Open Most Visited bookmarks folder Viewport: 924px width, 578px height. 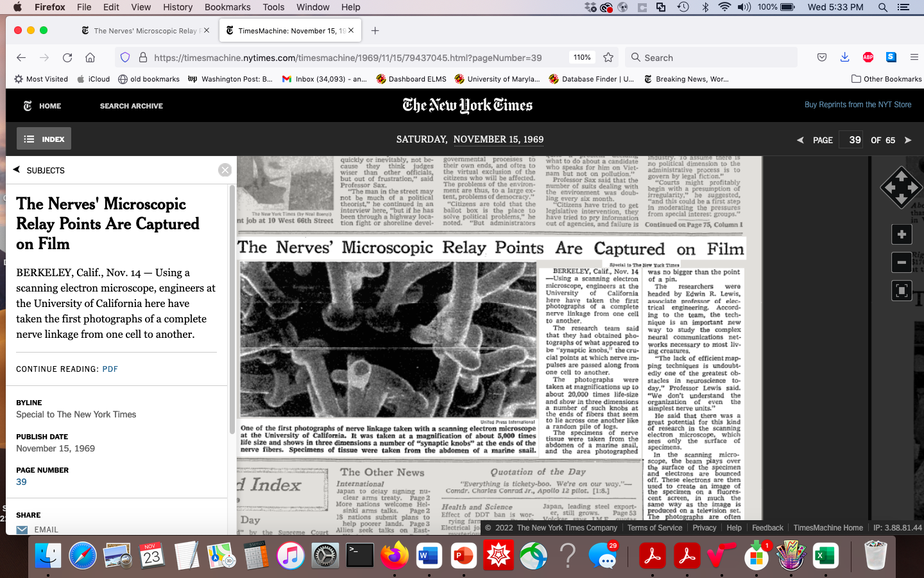[x=41, y=79]
